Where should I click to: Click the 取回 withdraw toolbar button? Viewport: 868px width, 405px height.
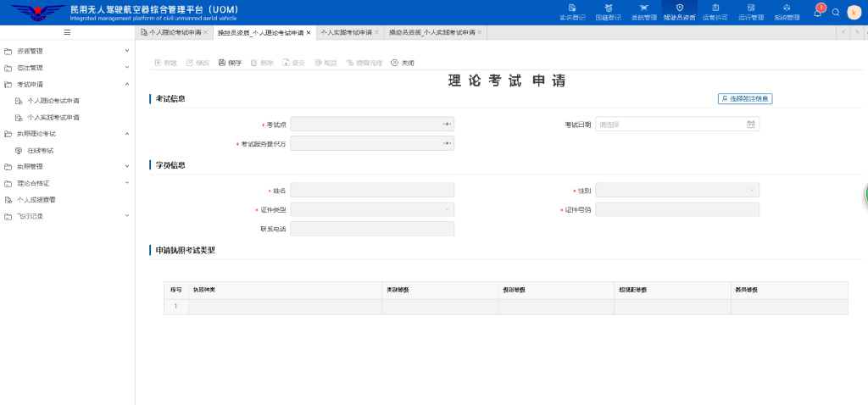(x=326, y=63)
